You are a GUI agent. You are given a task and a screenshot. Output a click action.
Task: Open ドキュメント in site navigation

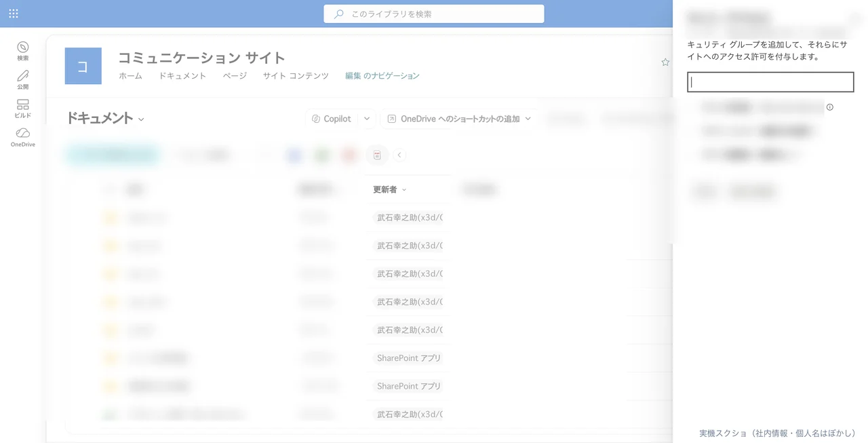[x=182, y=76]
